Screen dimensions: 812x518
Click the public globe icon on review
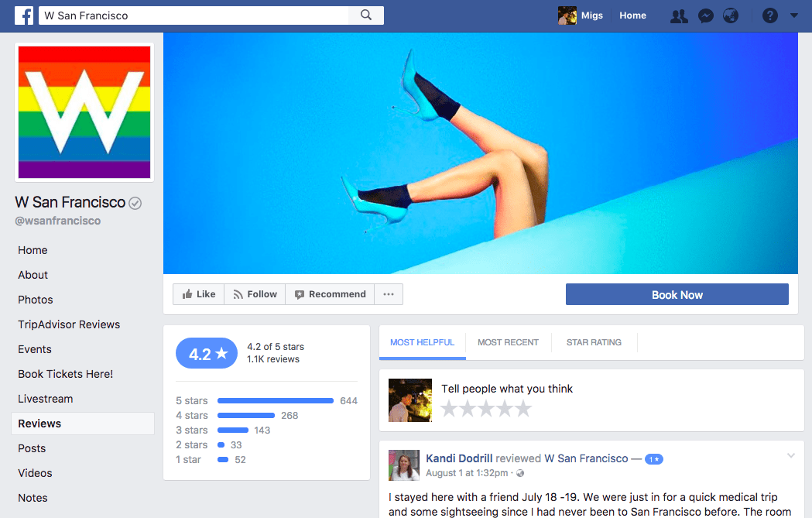pos(520,473)
